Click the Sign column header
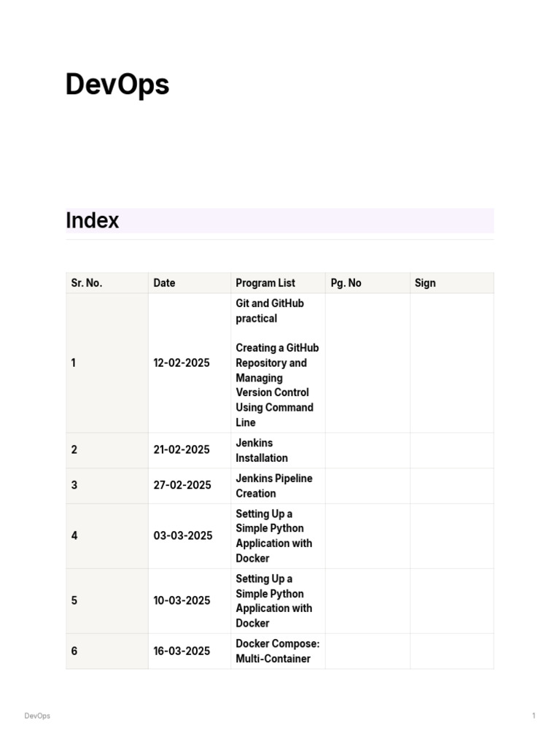Viewport: 560px width, 747px height. click(425, 283)
